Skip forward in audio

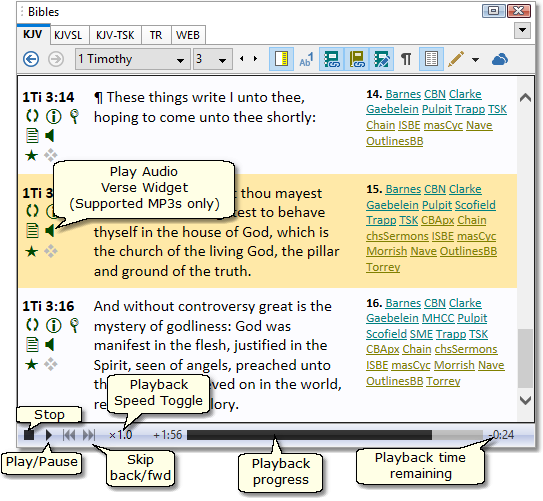89,435
